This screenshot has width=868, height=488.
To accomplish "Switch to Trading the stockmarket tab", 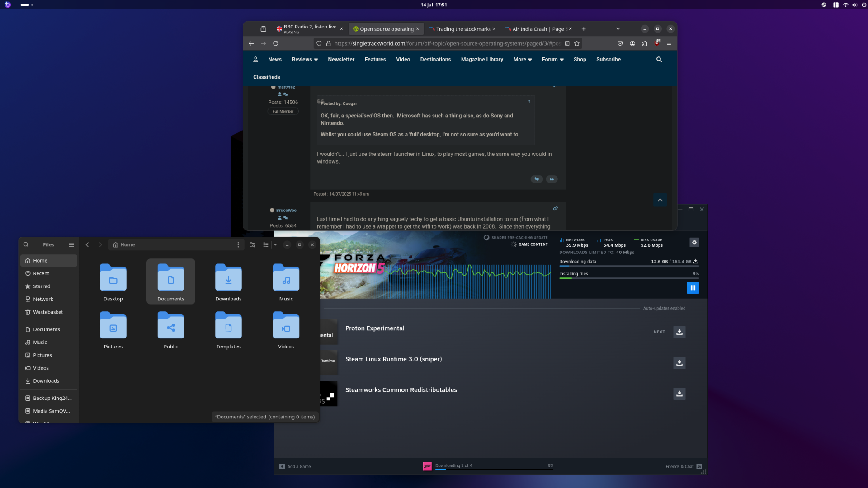I will coord(461,29).
